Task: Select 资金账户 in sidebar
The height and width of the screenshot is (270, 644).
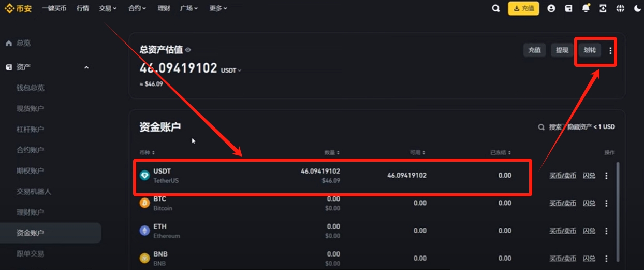Action: 50,233
